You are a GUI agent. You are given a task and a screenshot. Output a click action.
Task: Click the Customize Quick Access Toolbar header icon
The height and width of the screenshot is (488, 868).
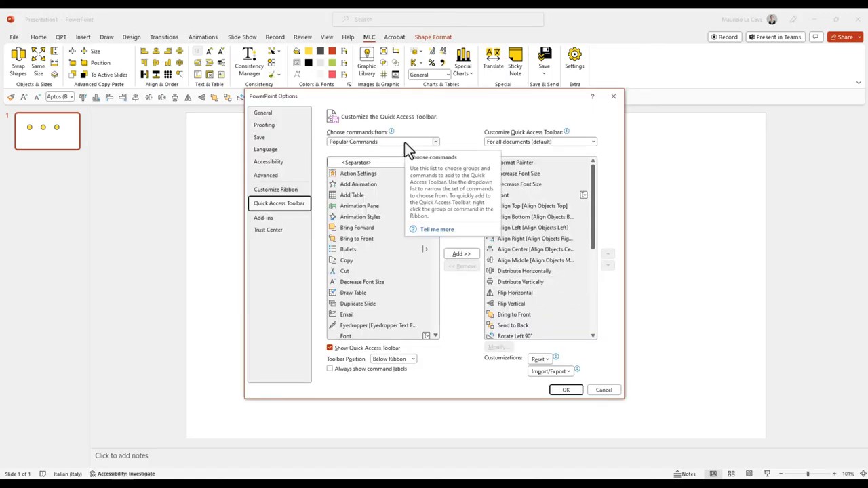[332, 117]
